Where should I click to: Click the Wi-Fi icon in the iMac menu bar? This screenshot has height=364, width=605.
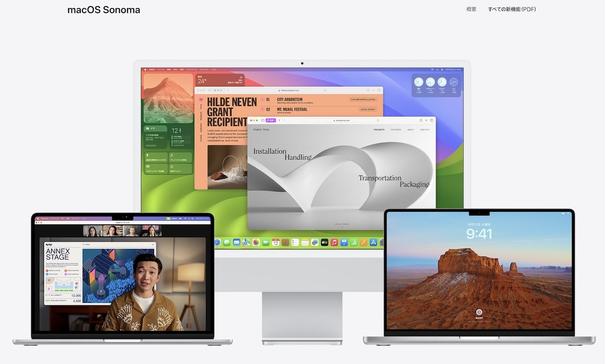pos(433,70)
